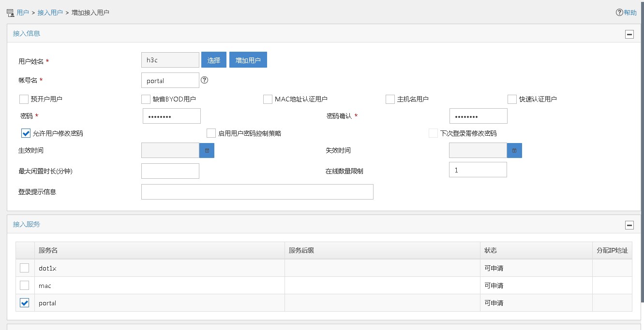Go to 接入用户 breadcrumb link
Screen dimensions: 644x330
coord(50,13)
